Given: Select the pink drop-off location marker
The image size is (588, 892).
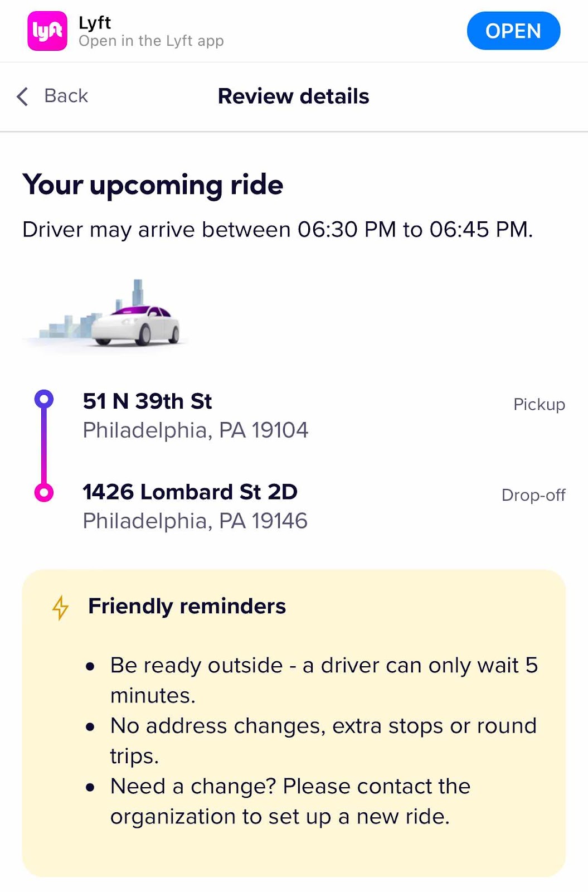Looking at the screenshot, I should click(x=44, y=492).
